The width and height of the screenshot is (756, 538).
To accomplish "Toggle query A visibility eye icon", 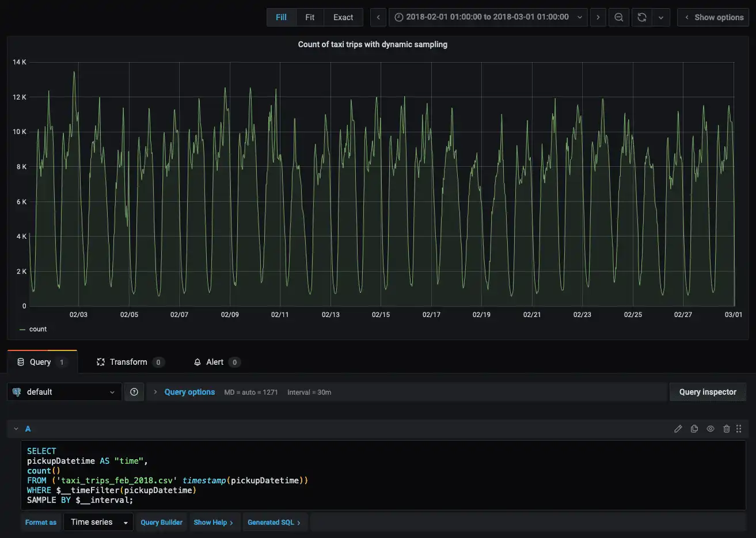I will 711,429.
